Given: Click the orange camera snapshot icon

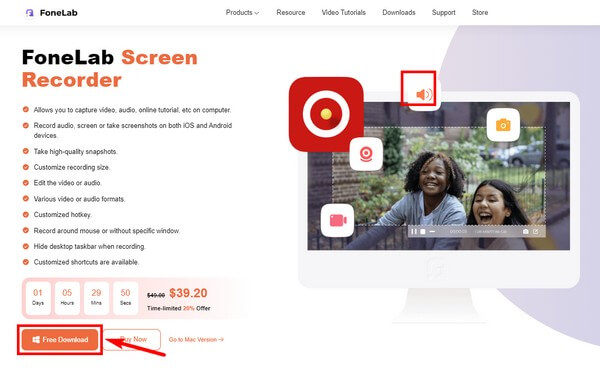Looking at the screenshot, I should 503,125.
